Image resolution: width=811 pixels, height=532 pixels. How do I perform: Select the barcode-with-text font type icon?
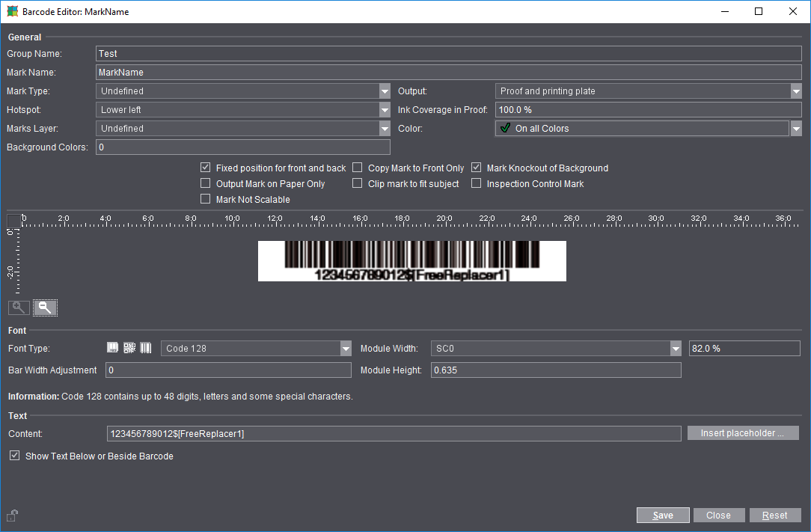(112, 347)
